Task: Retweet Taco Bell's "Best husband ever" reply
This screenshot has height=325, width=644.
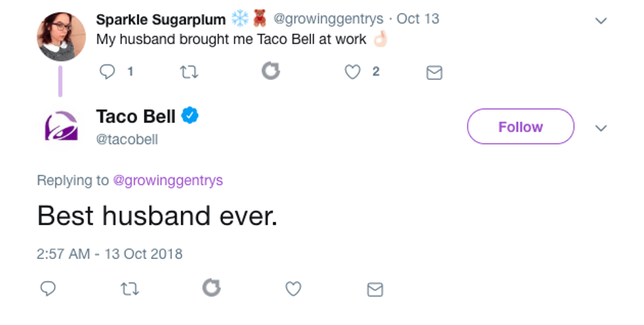Action: 129,289
